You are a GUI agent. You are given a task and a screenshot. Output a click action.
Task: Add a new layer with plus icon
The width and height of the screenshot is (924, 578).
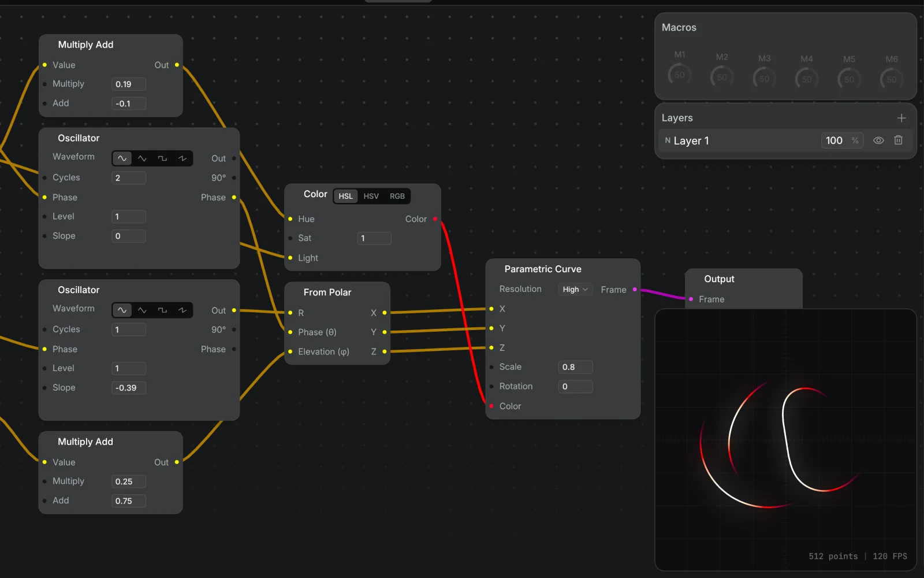coord(901,118)
